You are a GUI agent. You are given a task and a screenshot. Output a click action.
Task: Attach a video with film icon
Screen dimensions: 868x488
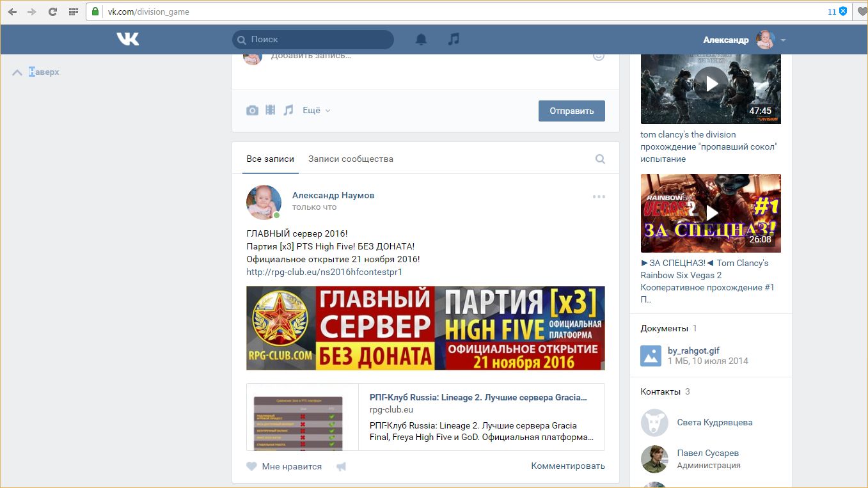[271, 110]
